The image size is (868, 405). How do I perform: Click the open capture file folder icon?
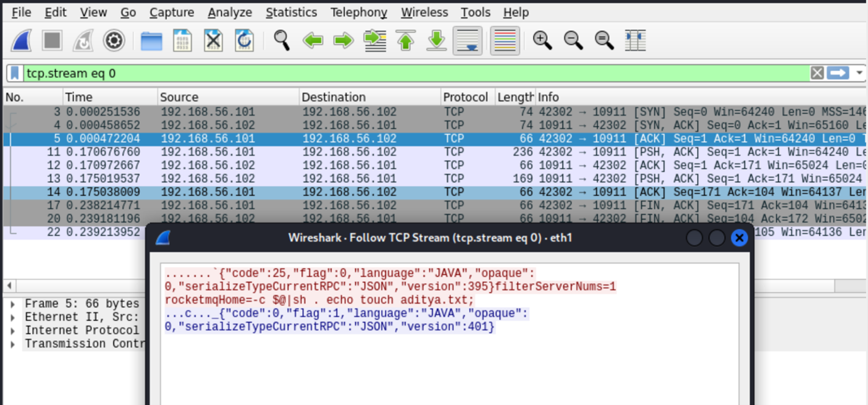point(151,41)
